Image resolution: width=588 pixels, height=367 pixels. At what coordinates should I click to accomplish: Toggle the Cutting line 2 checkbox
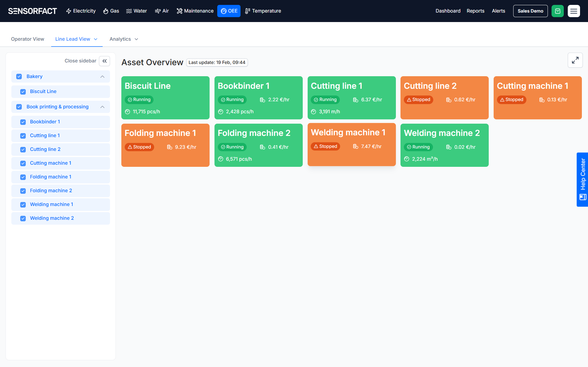tap(23, 149)
